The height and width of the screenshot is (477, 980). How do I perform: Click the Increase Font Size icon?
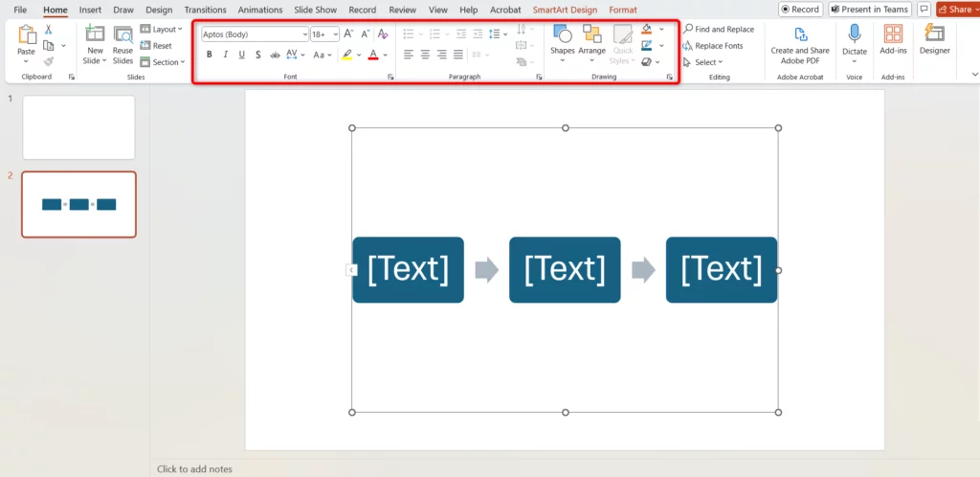(348, 34)
